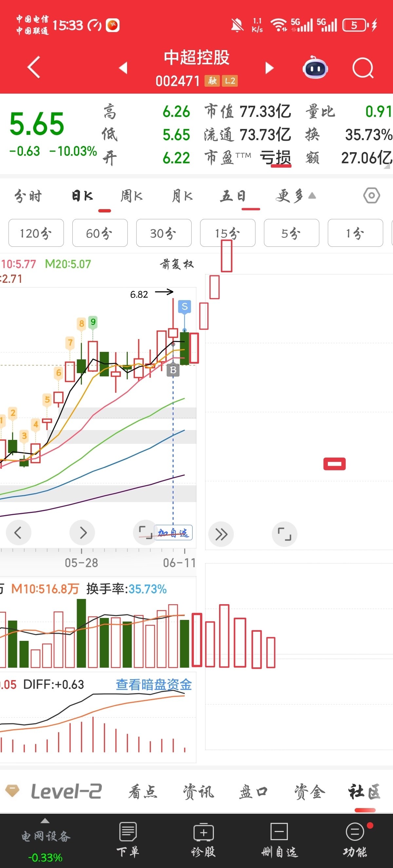Viewport: 393px width, 868px height.
Task: Open 盘口 order book tab
Action: tap(254, 791)
